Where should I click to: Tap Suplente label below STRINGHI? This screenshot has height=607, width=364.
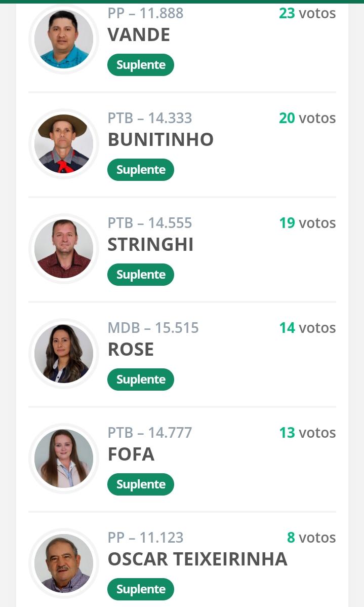[141, 275]
